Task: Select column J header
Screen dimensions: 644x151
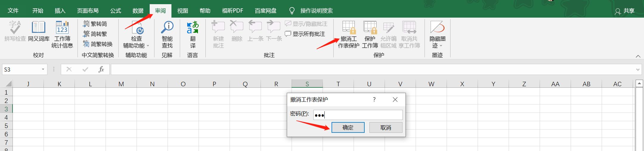Action: [x=28, y=84]
